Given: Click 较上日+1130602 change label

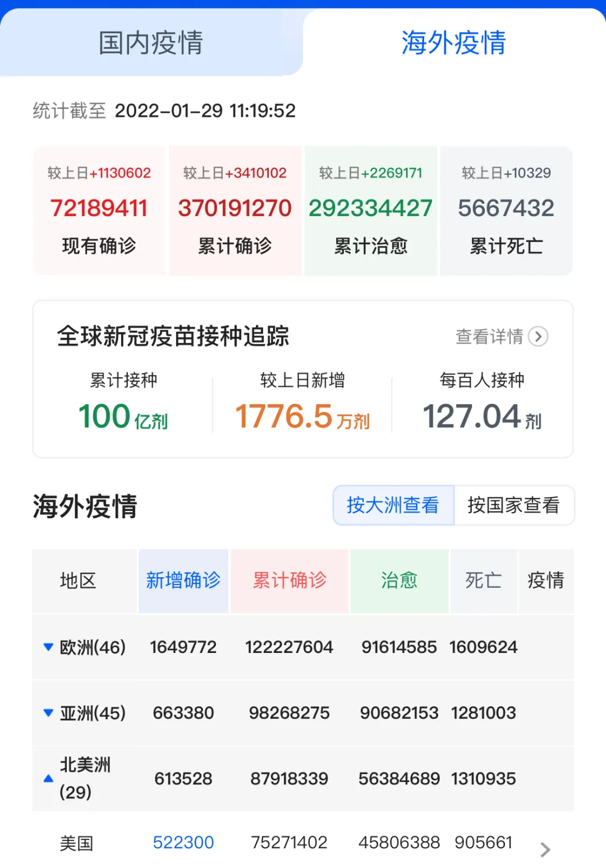Looking at the screenshot, I should [x=99, y=173].
